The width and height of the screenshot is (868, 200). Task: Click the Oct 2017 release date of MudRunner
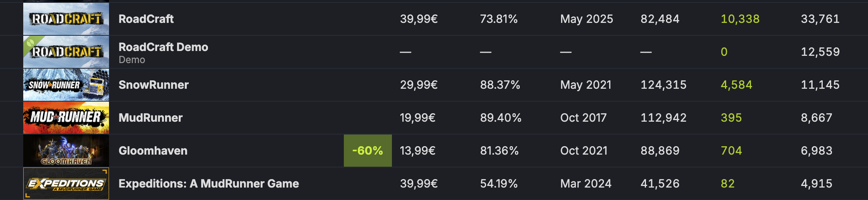(583, 118)
